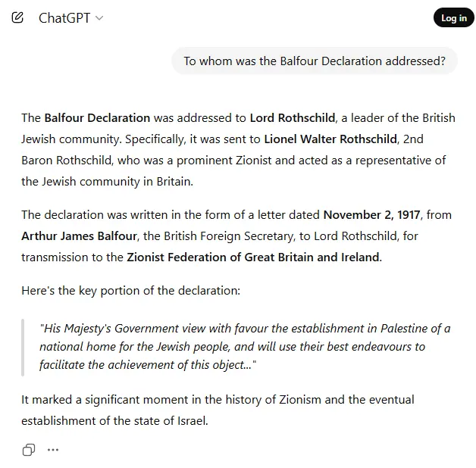Open more actions ellipsis below the response
Image resolution: width=476 pixels, height=468 pixels.
[53, 450]
